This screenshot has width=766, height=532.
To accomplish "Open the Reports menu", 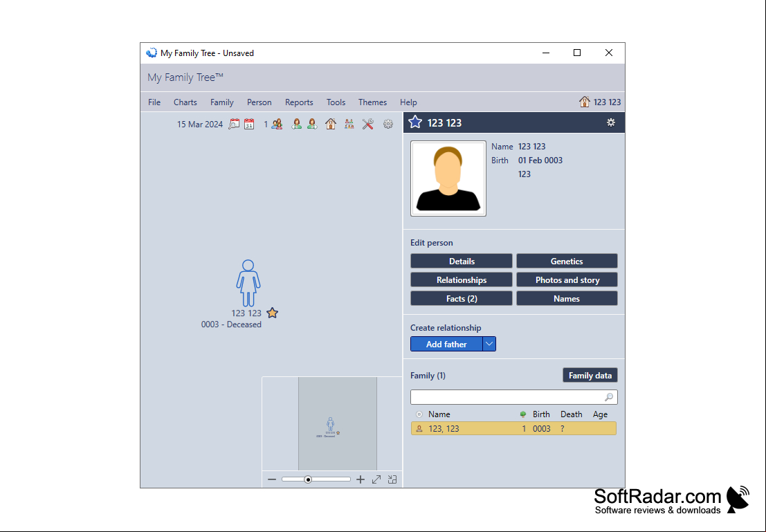I will coord(299,102).
